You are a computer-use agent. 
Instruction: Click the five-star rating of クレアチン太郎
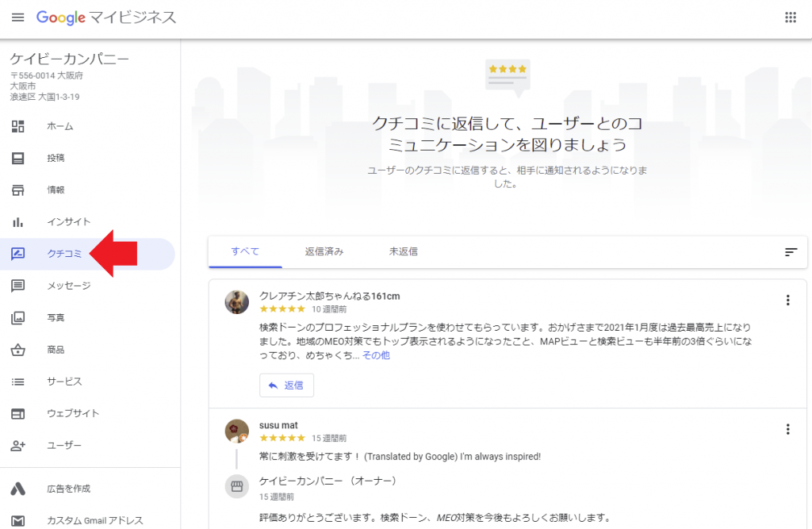pos(282,309)
